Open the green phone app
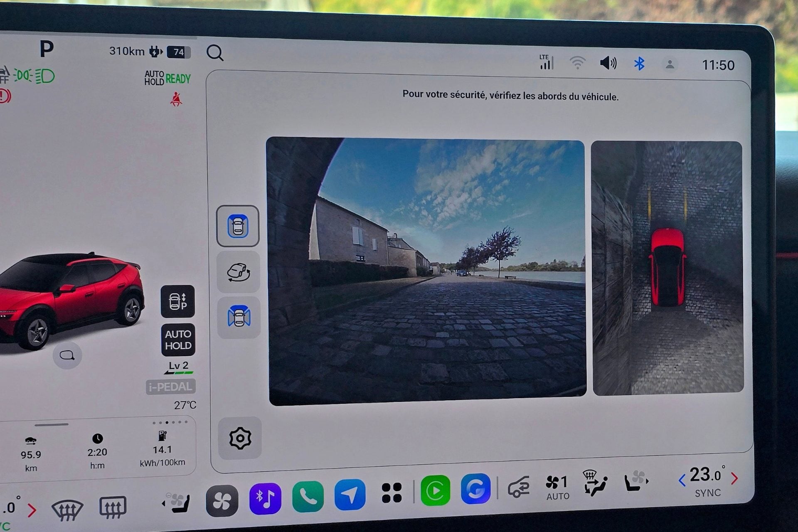Image resolution: width=798 pixels, height=532 pixels. click(308, 496)
